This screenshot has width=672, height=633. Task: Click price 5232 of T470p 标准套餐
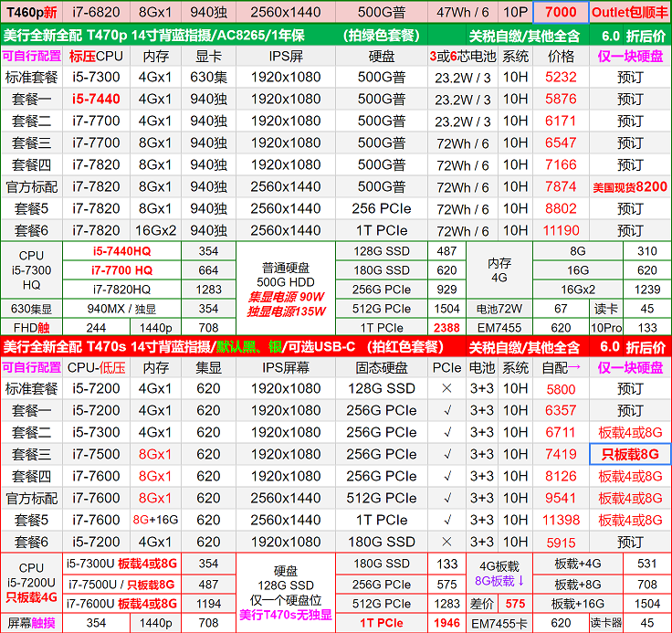561,78
